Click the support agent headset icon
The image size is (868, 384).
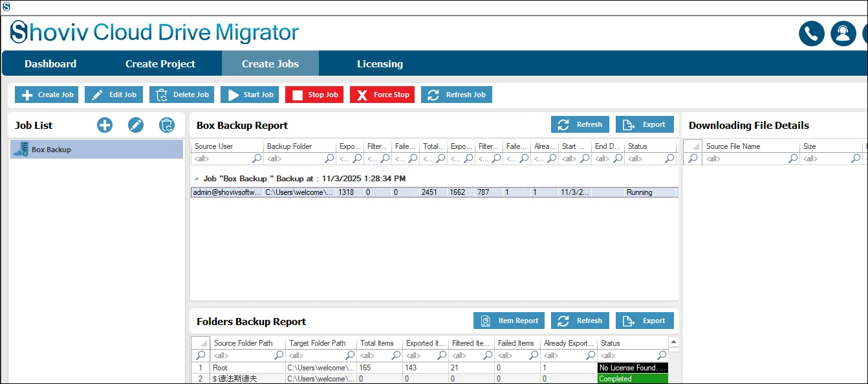843,34
